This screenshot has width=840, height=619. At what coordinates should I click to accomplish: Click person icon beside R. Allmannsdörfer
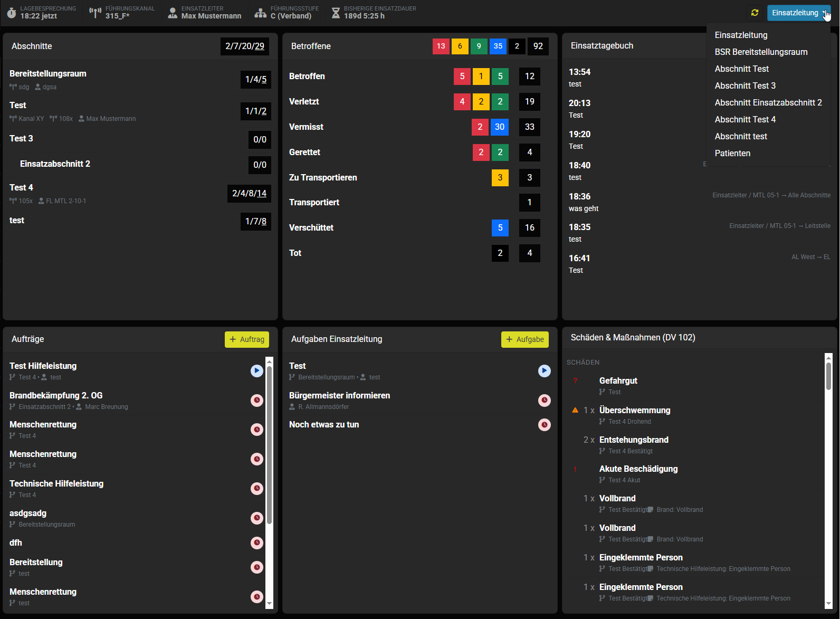tap(292, 407)
